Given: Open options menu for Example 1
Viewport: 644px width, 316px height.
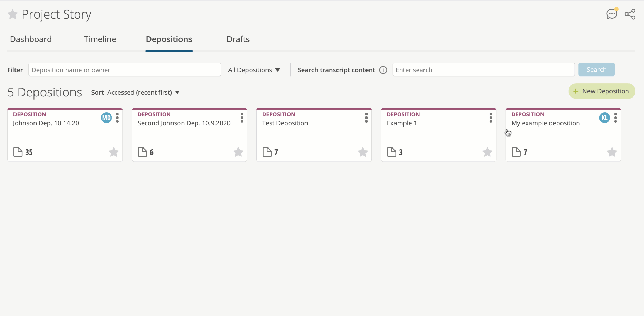Looking at the screenshot, I should [491, 118].
